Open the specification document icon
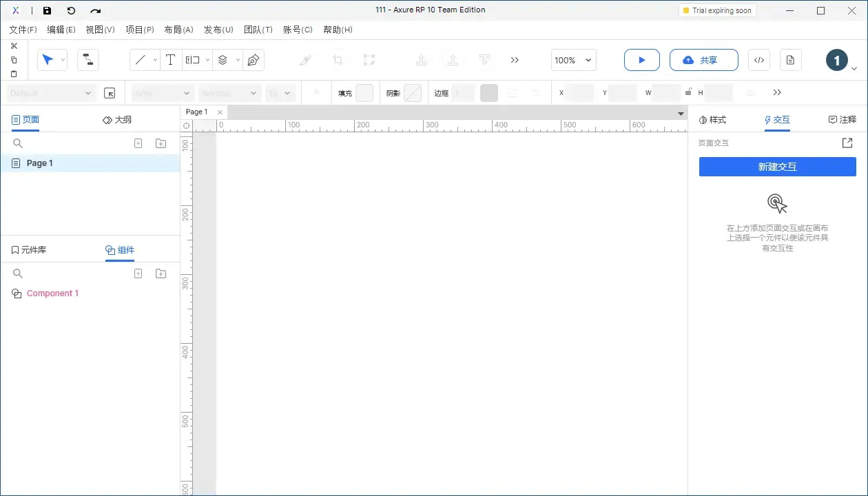868x496 pixels. point(790,60)
